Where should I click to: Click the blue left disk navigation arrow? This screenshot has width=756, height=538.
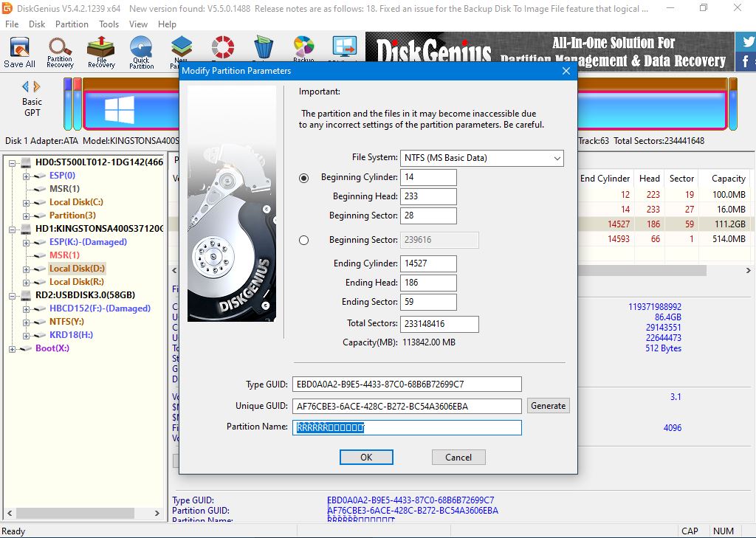(x=26, y=86)
